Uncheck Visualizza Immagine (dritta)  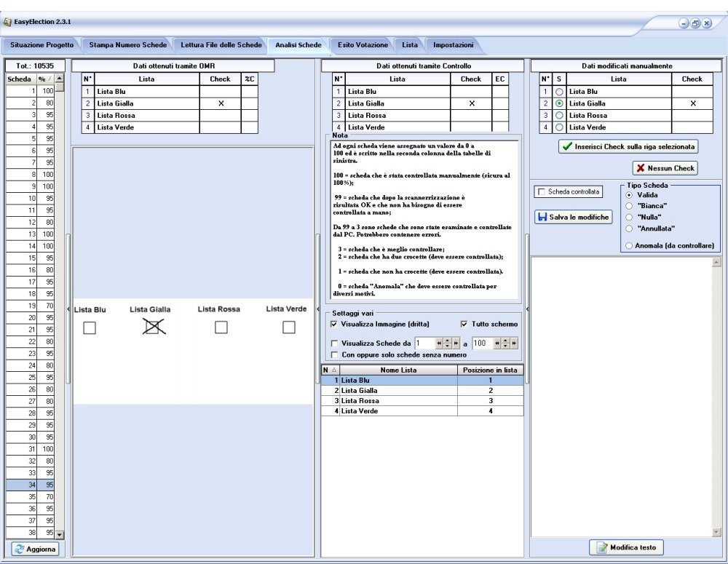pos(334,324)
